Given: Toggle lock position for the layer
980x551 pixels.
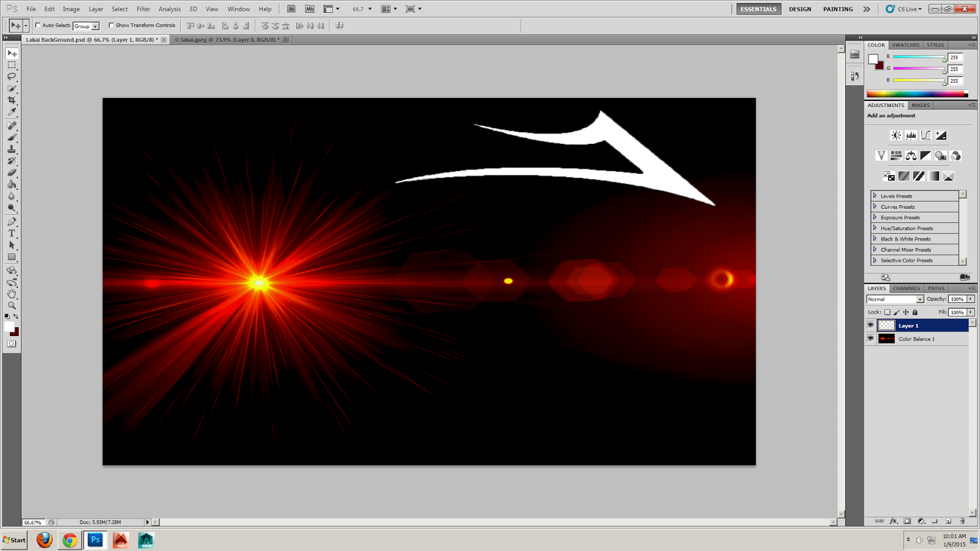Looking at the screenshot, I should pyautogui.click(x=906, y=312).
